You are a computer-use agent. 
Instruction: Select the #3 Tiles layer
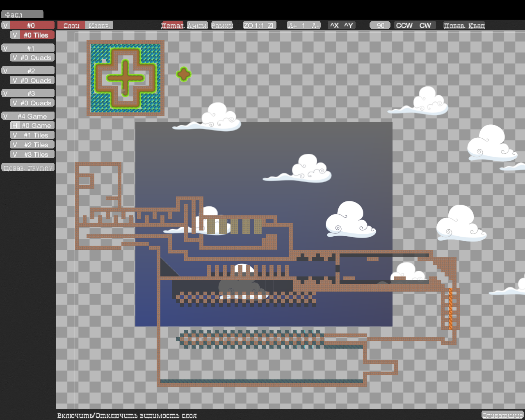click(37, 154)
